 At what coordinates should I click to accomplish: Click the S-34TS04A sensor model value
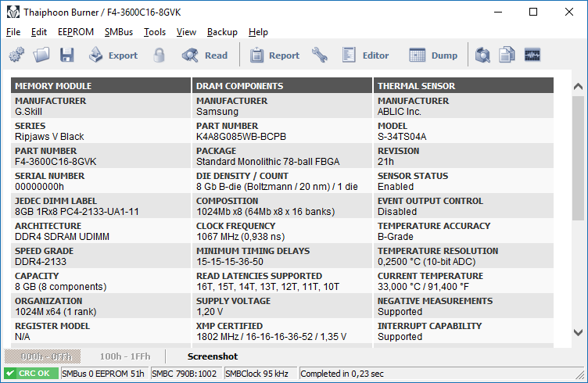(x=402, y=137)
